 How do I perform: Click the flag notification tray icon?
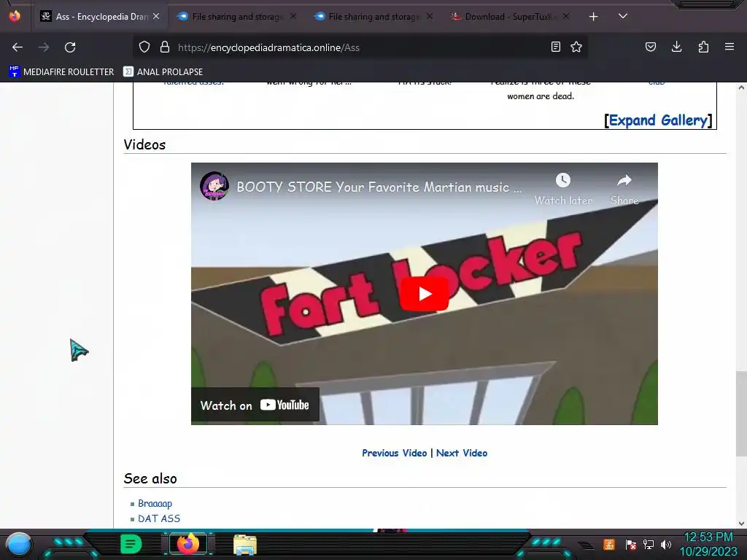click(631, 544)
